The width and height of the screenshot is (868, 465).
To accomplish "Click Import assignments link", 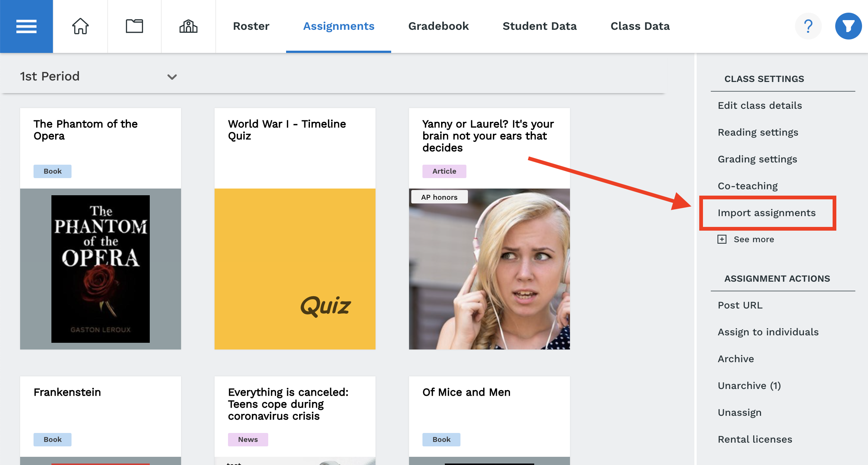I will (x=767, y=213).
